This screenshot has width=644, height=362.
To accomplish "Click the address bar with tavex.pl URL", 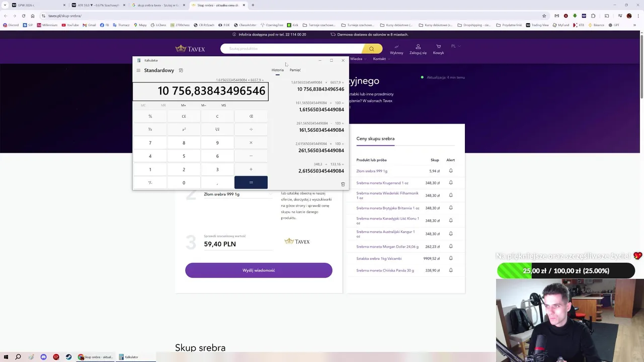I will pos(292,16).
